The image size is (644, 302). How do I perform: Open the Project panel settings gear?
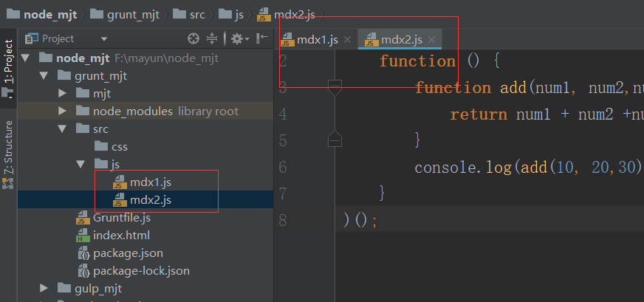[x=236, y=38]
